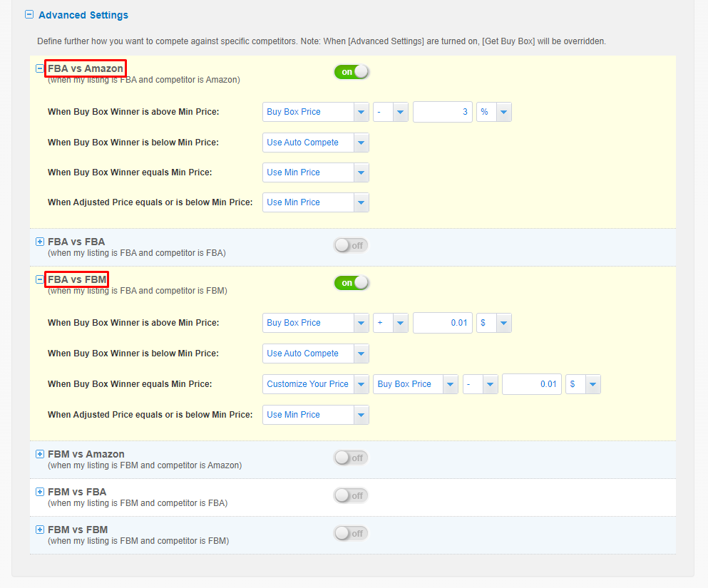This screenshot has width=708, height=588.
Task: Click the Advanced Settings heading
Action: coord(83,15)
